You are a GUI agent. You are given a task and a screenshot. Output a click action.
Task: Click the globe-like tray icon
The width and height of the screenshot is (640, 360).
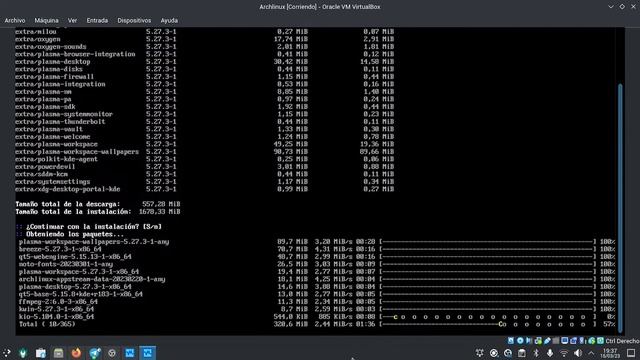click(x=508, y=353)
